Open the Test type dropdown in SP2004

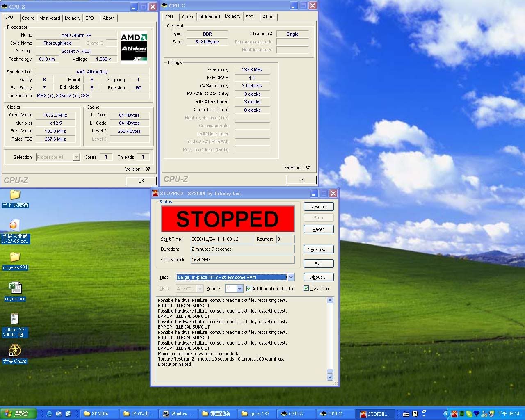tap(291, 277)
